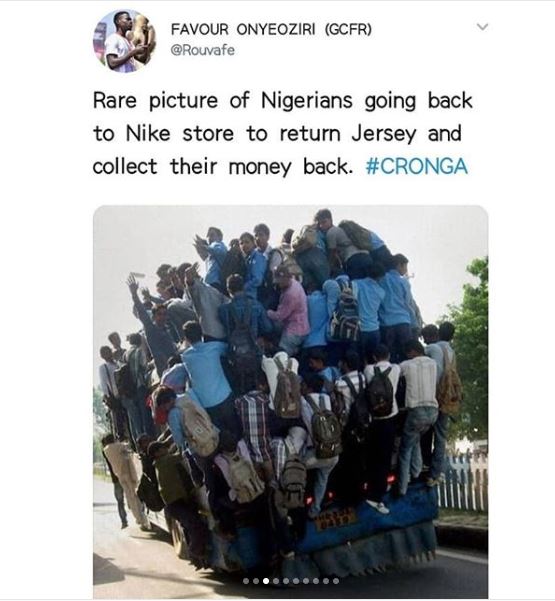
Task: Select the highlighted third carousel dot
Action: (x=266, y=581)
